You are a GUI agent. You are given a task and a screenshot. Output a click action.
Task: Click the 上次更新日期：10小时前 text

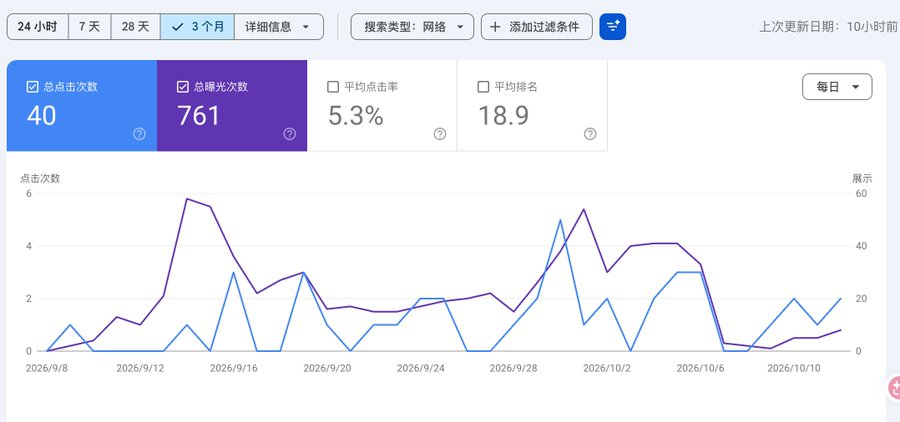tap(828, 26)
